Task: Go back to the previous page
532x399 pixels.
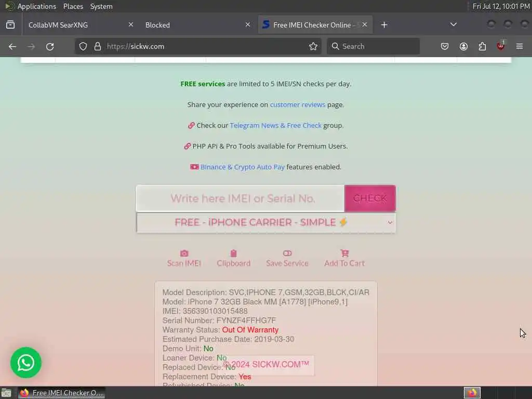Action: pos(12,46)
